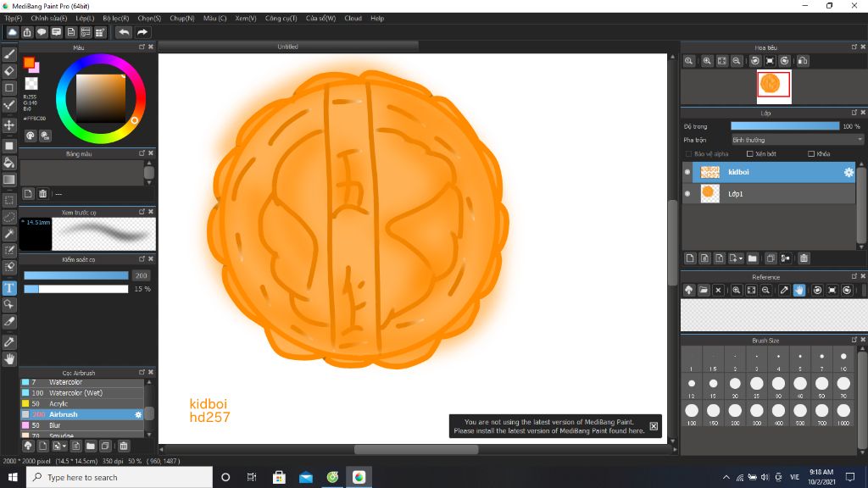This screenshot has height=488, width=868.
Task: Toggle the Reference panel hand tool
Action: (798, 290)
